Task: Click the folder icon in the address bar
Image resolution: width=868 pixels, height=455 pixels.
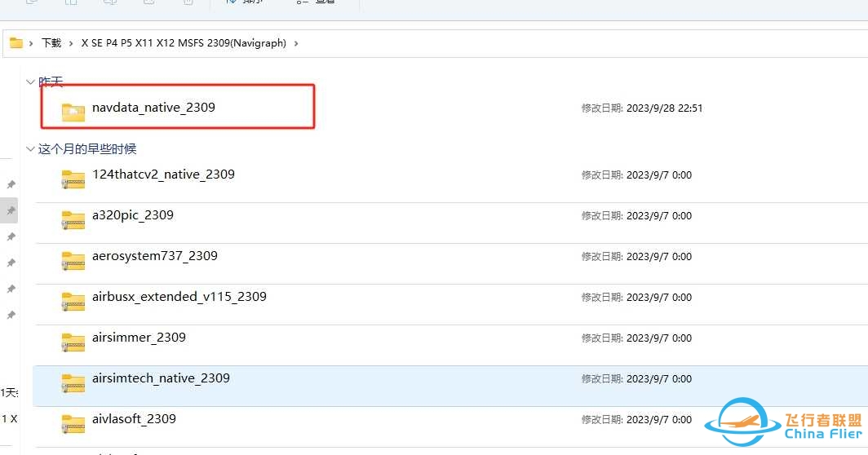Action: (x=16, y=42)
